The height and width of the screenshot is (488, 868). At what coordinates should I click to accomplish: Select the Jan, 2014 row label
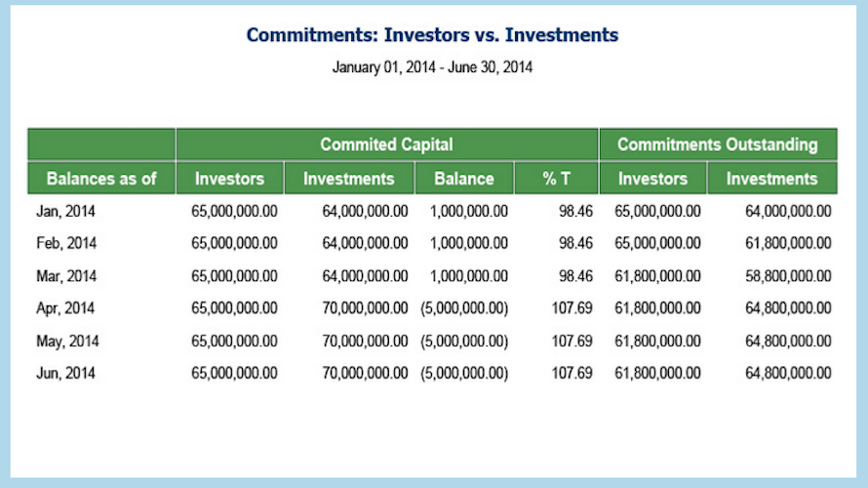pos(65,212)
